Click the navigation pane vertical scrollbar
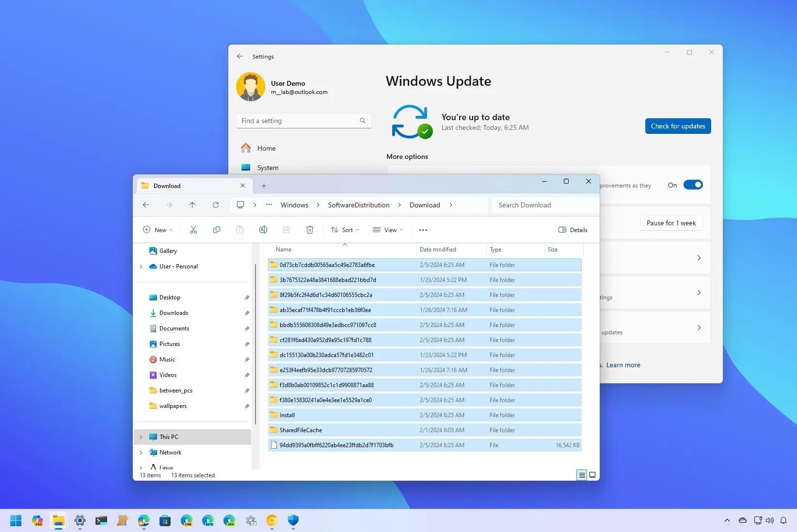 255,344
